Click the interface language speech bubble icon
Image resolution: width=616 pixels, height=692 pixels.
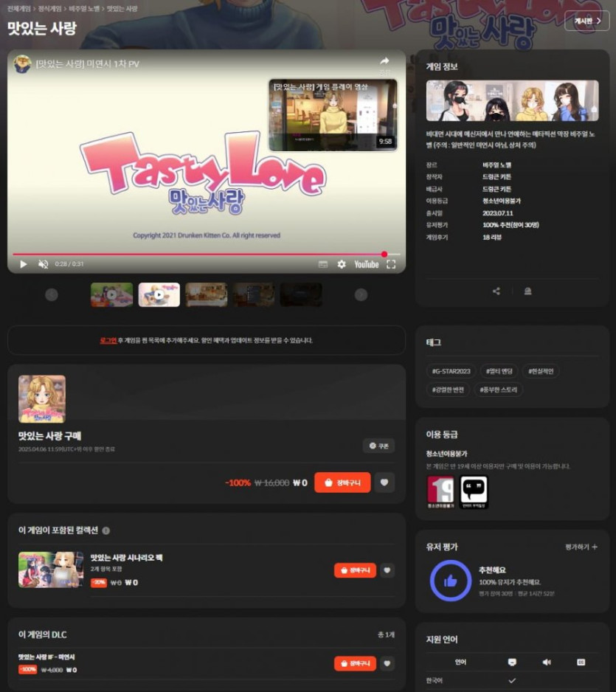pyautogui.click(x=512, y=662)
